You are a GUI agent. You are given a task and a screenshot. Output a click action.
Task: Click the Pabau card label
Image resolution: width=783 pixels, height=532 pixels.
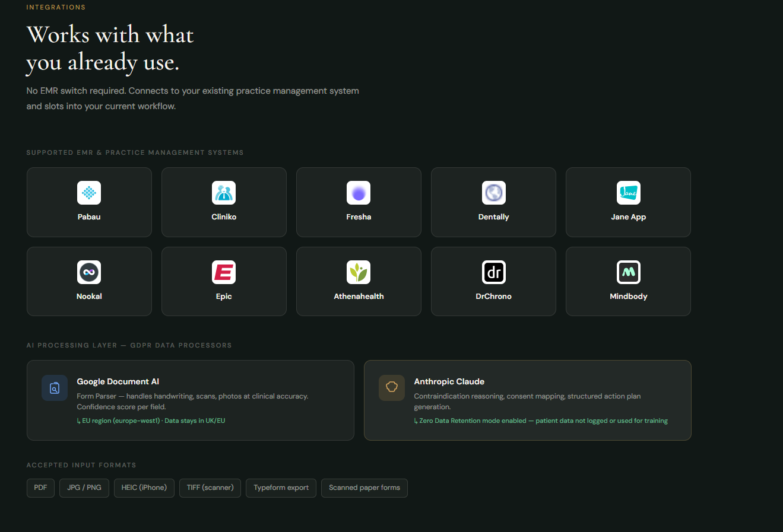(89, 217)
